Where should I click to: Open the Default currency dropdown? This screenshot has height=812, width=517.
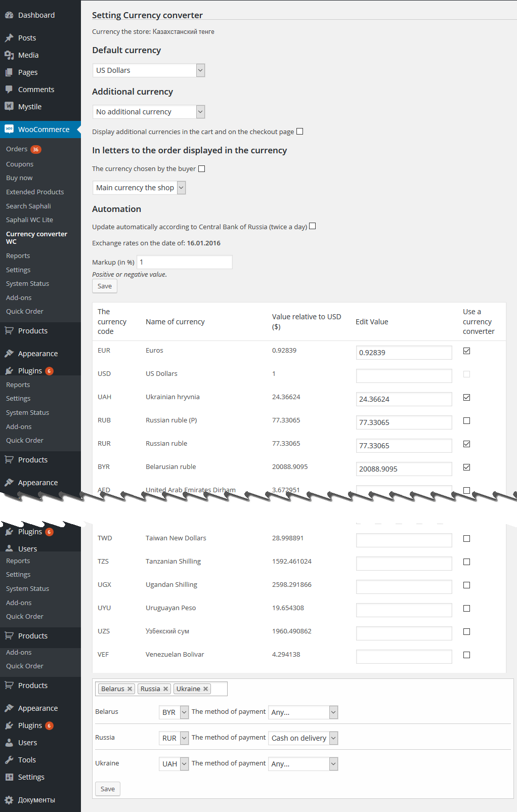(x=149, y=70)
